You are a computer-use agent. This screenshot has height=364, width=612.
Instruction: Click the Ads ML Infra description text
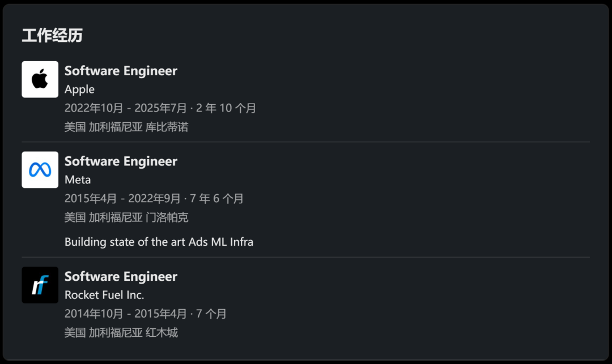click(x=159, y=242)
